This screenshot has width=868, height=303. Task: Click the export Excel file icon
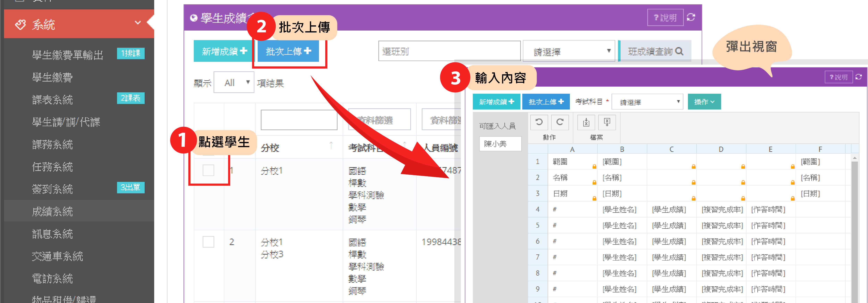point(607,122)
